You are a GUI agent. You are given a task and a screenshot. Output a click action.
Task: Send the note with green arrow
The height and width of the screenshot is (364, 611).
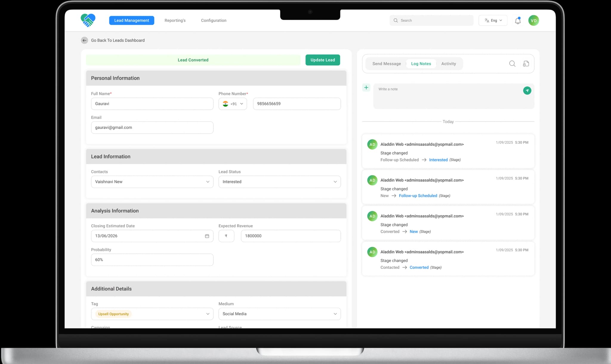pyautogui.click(x=527, y=91)
